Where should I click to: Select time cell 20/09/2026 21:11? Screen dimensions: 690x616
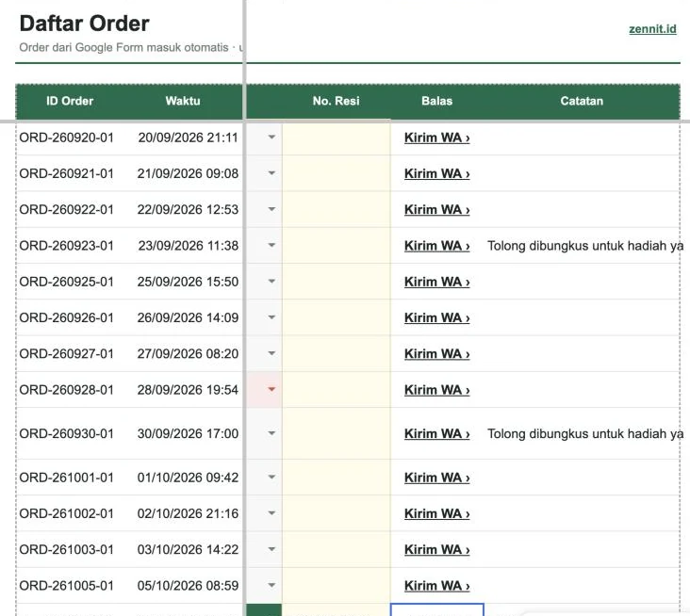coord(188,138)
